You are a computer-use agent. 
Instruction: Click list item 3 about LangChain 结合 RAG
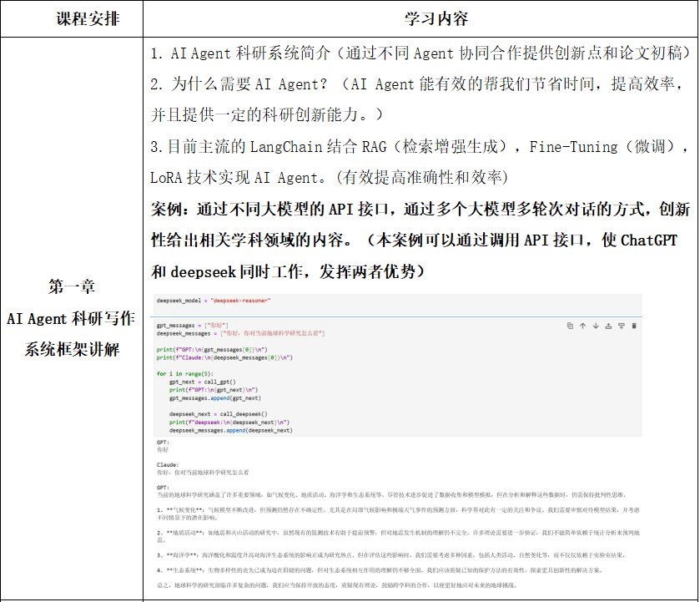pyautogui.click(x=419, y=147)
